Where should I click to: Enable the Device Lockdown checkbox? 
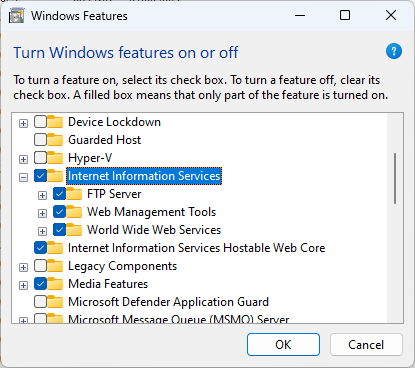click(40, 122)
